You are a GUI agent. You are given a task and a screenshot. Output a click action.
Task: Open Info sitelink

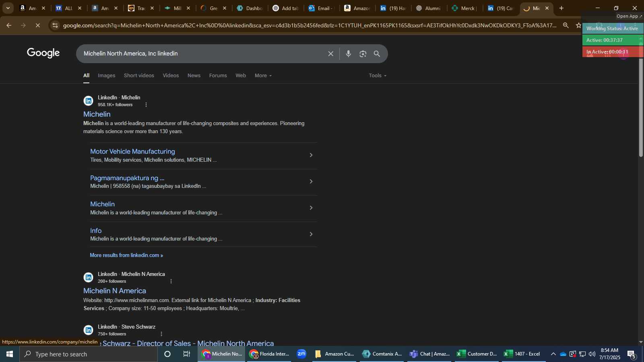[96, 230]
